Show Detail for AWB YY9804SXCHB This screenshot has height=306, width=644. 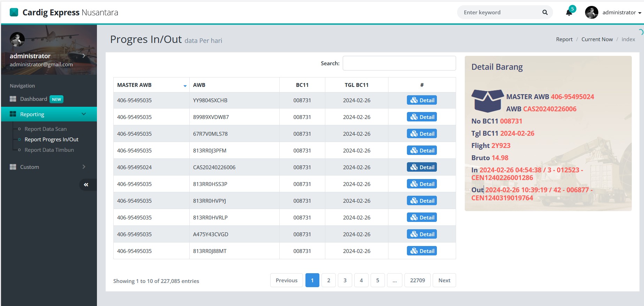[x=422, y=100]
